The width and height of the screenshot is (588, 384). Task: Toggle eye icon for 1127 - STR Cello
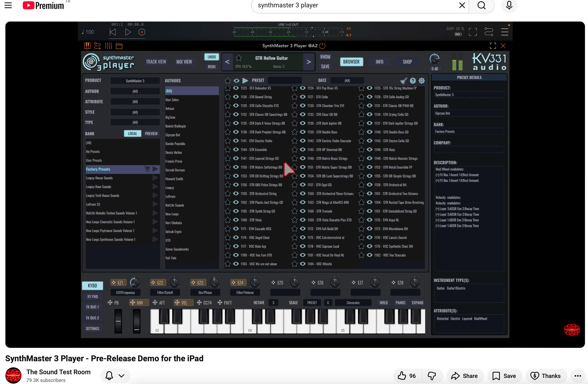point(303,97)
